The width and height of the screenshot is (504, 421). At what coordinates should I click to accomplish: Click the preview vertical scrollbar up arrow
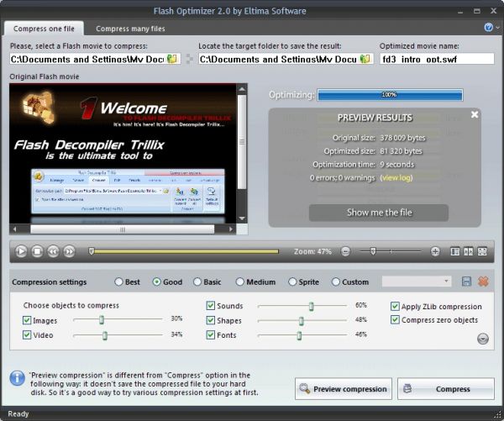click(x=242, y=89)
